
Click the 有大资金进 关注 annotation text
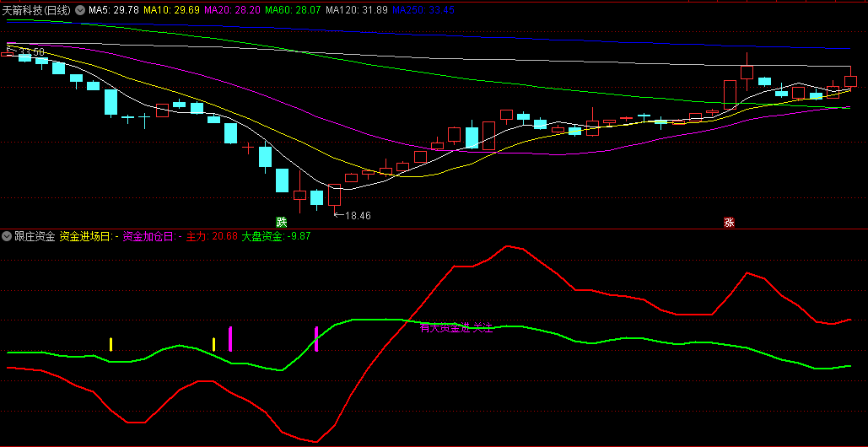pos(456,329)
